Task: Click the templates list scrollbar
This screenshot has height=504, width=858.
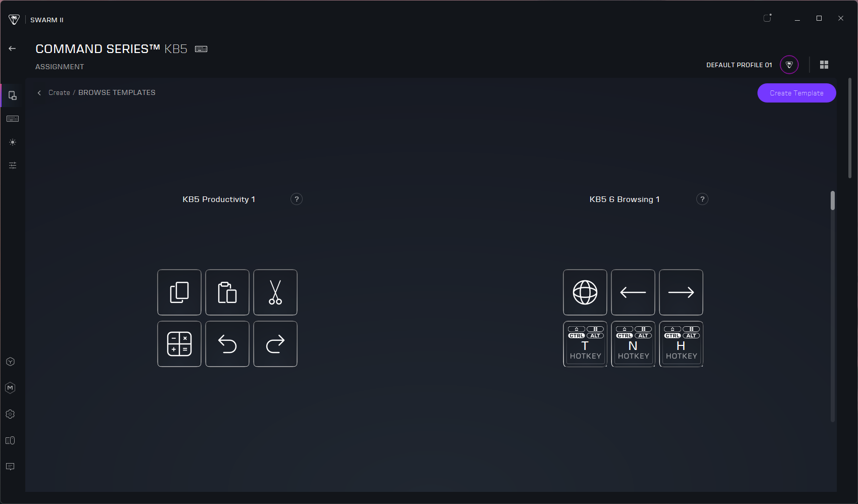Action: [x=833, y=200]
